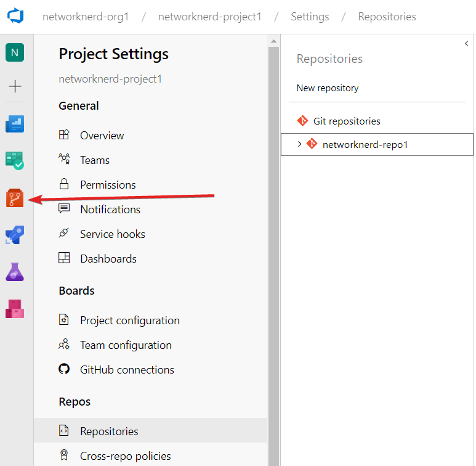This screenshot has height=466, width=476.
Task: Click the settings list scrollbar thumb
Action: 273,256
